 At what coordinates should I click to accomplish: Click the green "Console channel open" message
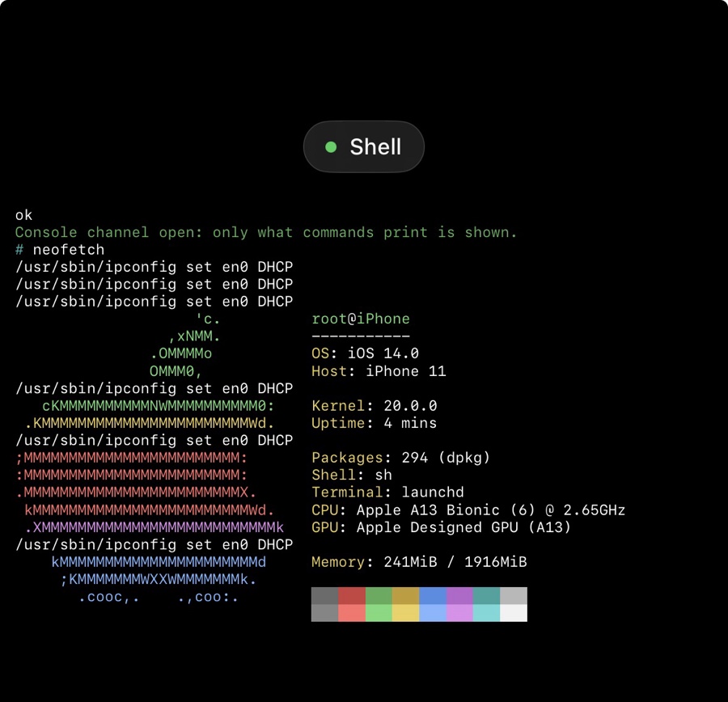pos(266,232)
